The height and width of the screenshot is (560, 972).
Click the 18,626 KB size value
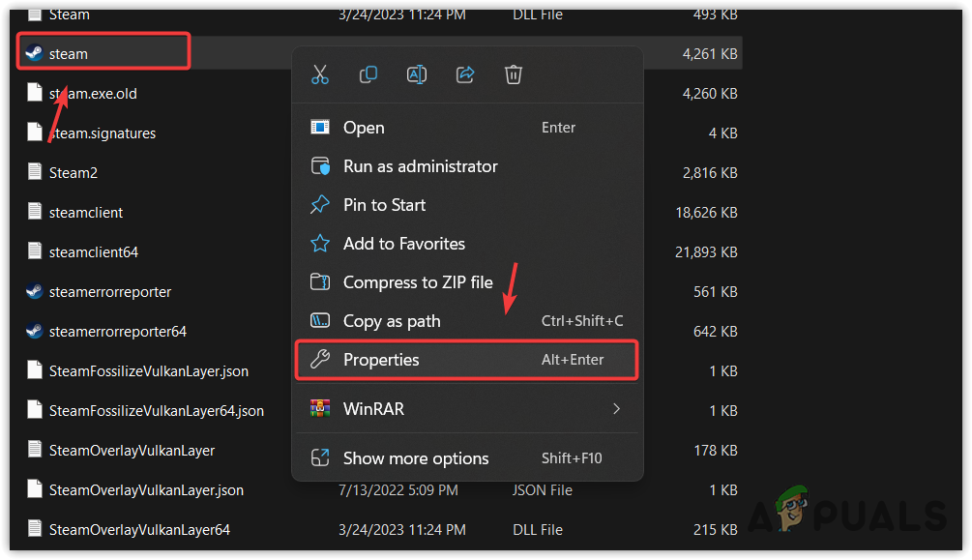[x=706, y=213]
